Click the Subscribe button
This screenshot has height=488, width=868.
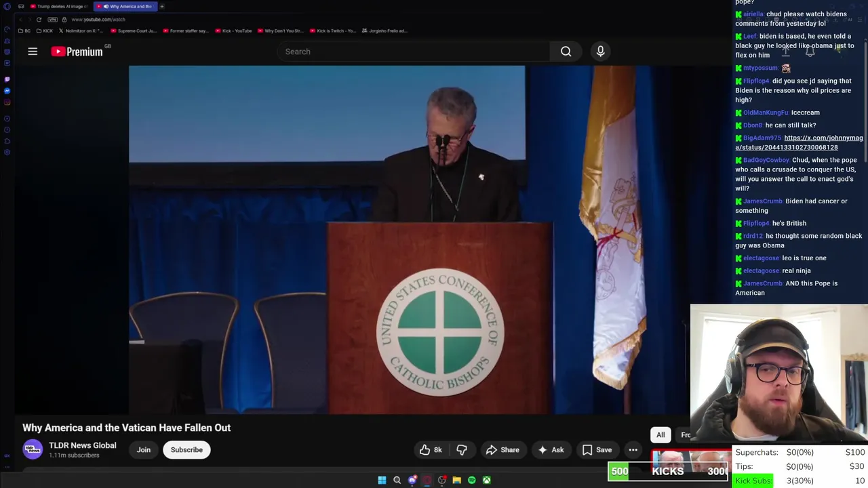(x=186, y=450)
